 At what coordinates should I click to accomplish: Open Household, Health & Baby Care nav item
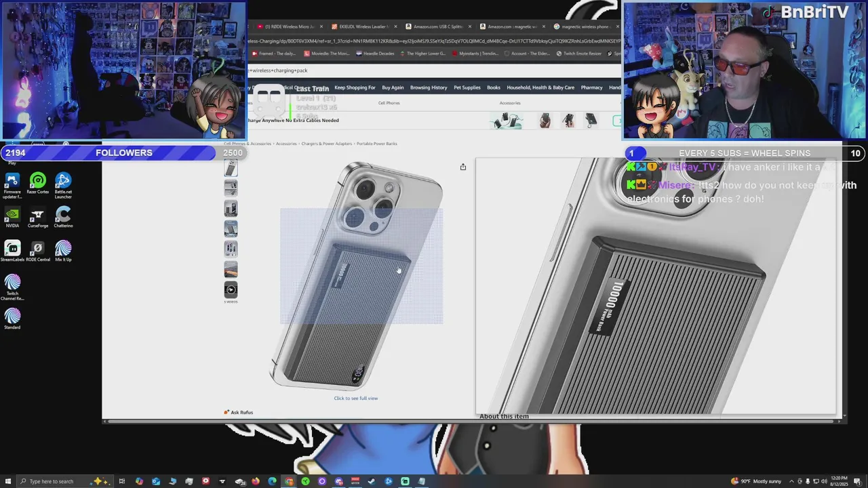[540, 87]
